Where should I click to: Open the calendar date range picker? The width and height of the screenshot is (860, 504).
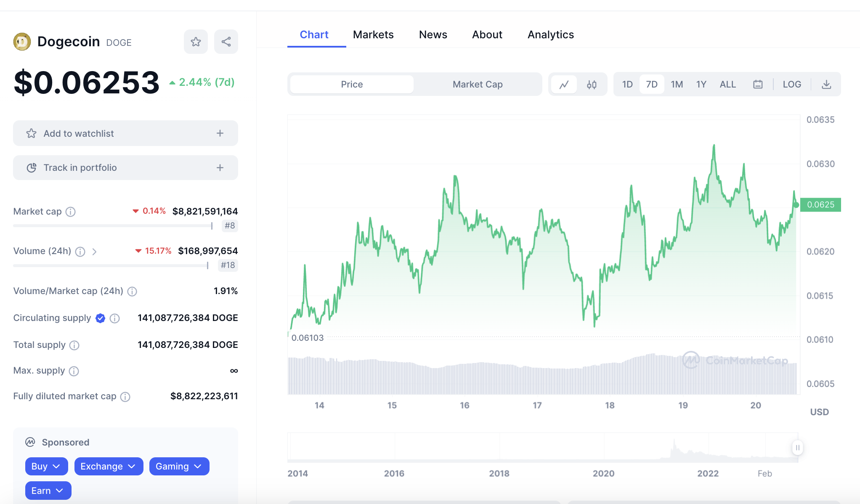[x=758, y=85]
